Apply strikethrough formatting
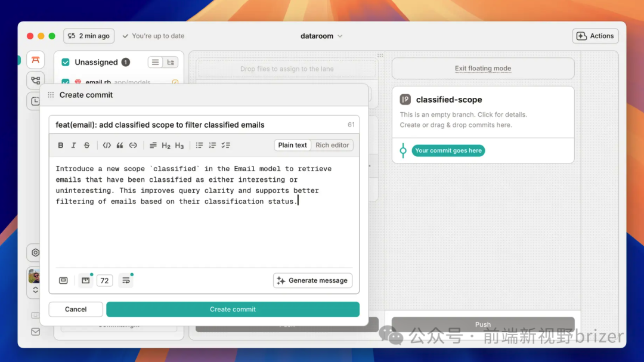 coord(86,145)
